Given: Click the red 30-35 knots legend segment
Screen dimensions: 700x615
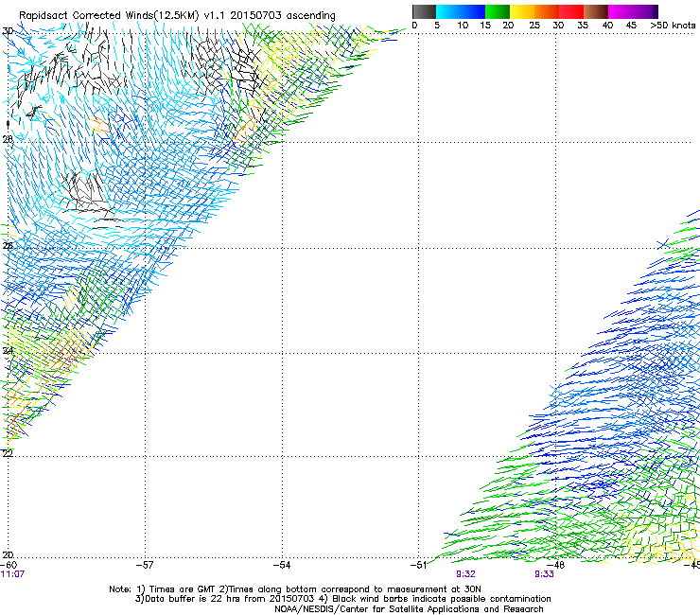Looking at the screenshot, I should coord(571,11).
